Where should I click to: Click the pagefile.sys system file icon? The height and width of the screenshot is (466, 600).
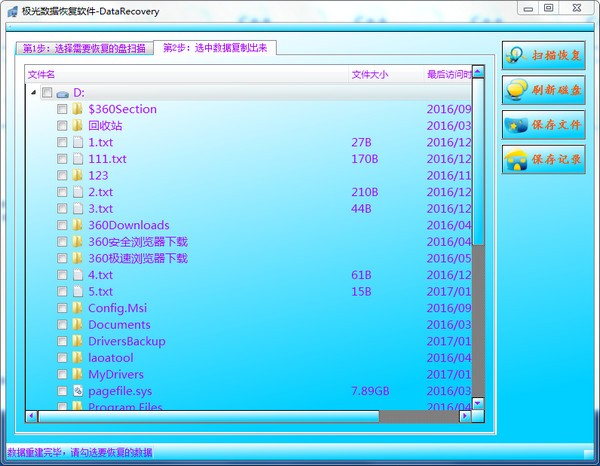pyautogui.click(x=77, y=391)
